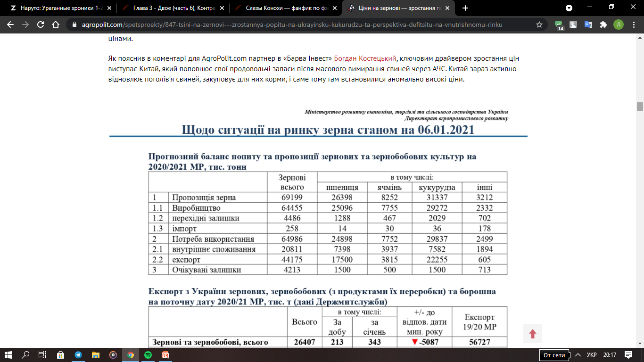Image resolution: width=644 pixels, height=362 pixels.
Task: Close the Глава 3 - Двое tab
Action: click(222, 8)
